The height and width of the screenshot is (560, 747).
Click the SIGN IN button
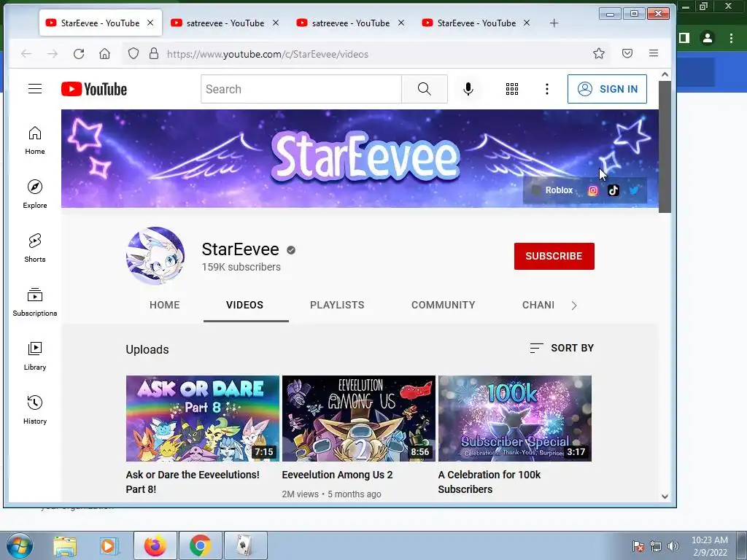(x=607, y=89)
